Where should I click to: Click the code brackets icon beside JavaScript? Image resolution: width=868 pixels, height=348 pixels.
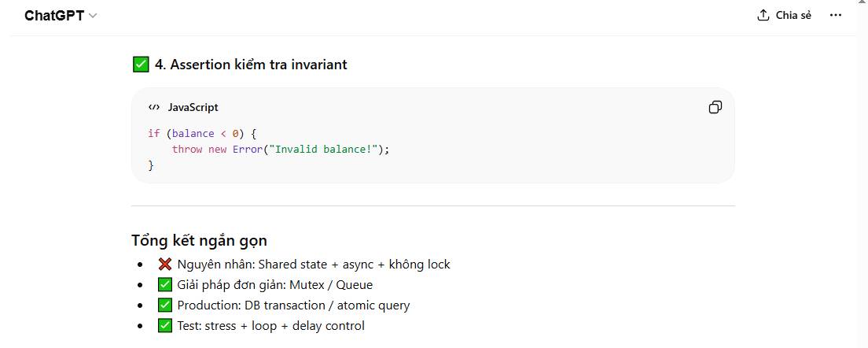[154, 107]
